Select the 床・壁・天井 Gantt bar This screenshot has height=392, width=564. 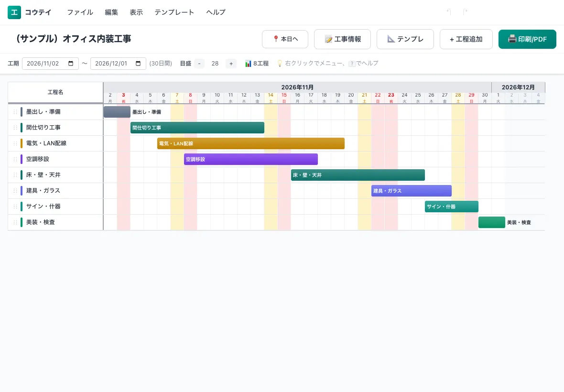click(358, 175)
